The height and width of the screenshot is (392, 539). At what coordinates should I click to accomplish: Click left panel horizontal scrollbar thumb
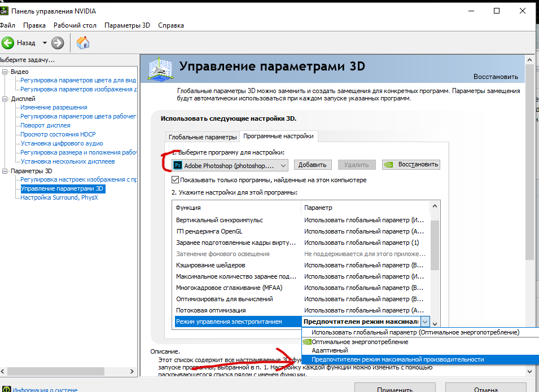[56, 371]
